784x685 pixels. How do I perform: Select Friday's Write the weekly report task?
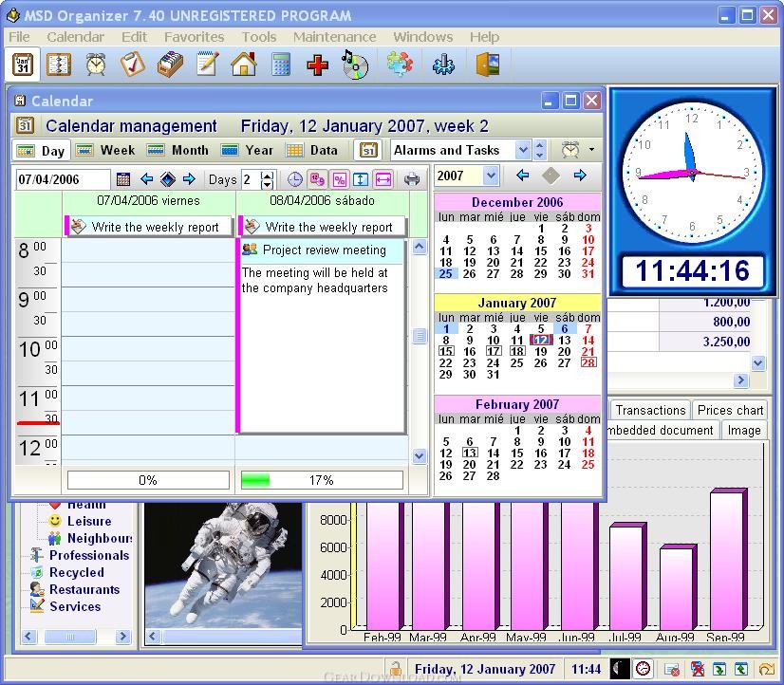point(148,227)
